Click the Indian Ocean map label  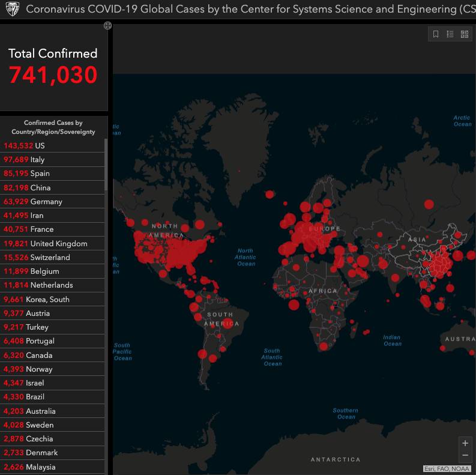tap(392, 340)
